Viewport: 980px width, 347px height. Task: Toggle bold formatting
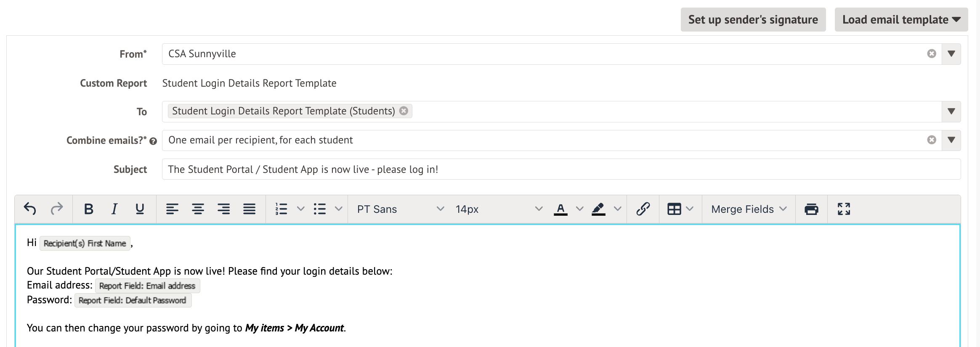[88, 209]
